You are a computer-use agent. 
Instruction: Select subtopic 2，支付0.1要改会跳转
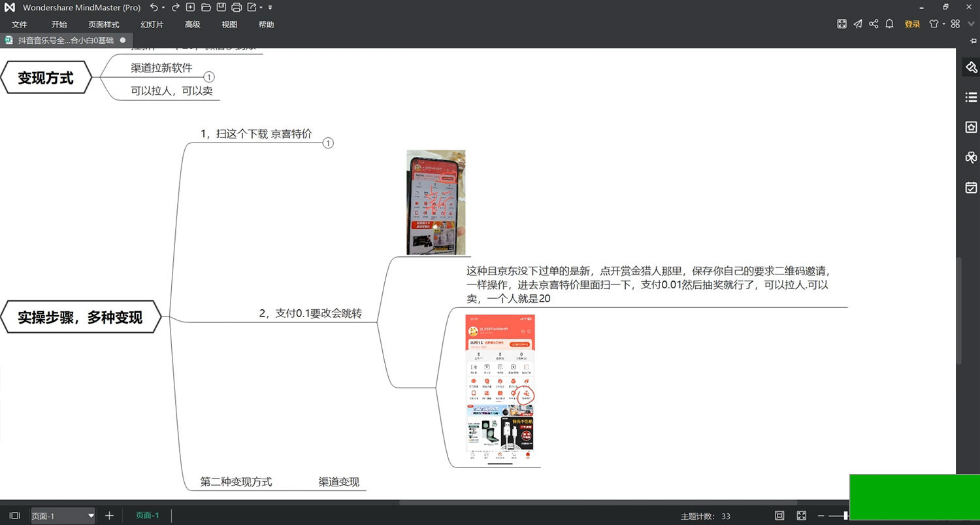point(310,313)
